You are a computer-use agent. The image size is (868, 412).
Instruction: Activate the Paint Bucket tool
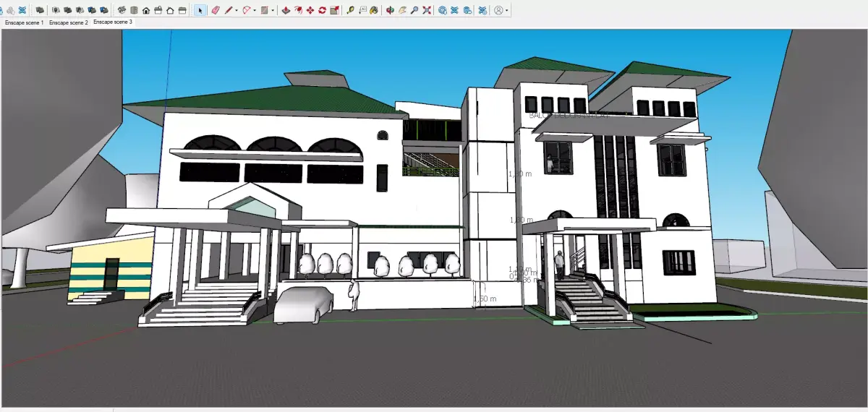374,10
